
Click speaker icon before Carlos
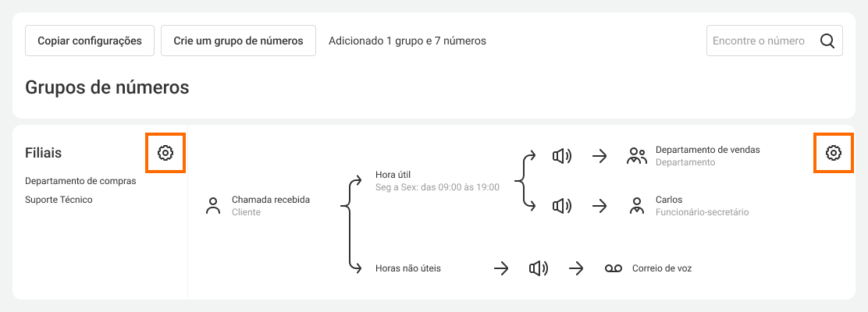pos(561,206)
